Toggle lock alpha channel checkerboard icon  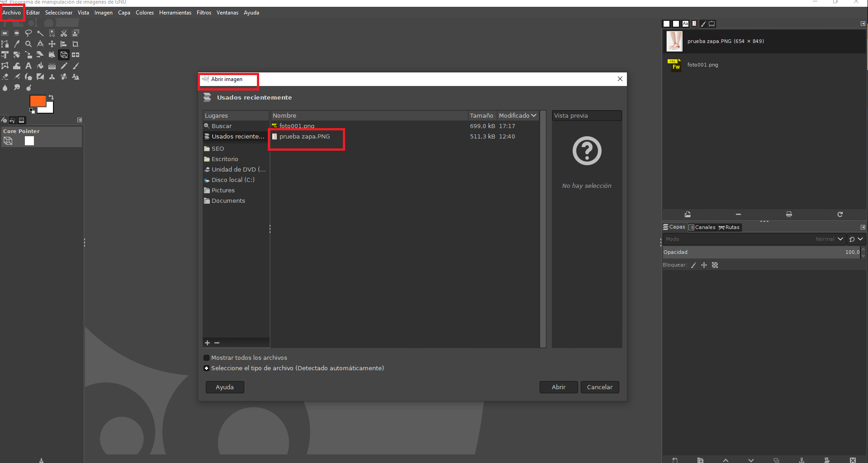click(x=715, y=265)
